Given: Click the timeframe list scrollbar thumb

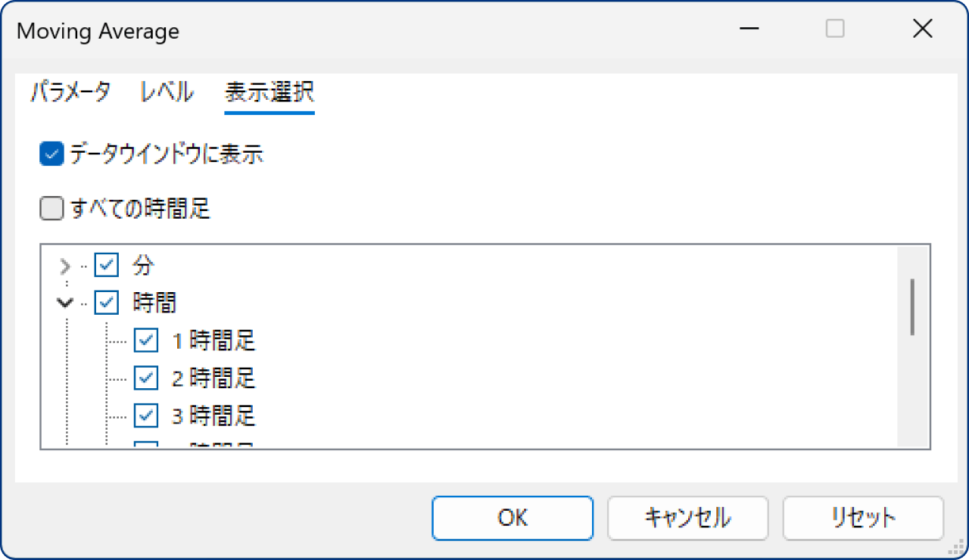Looking at the screenshot, I should [912, 308].
